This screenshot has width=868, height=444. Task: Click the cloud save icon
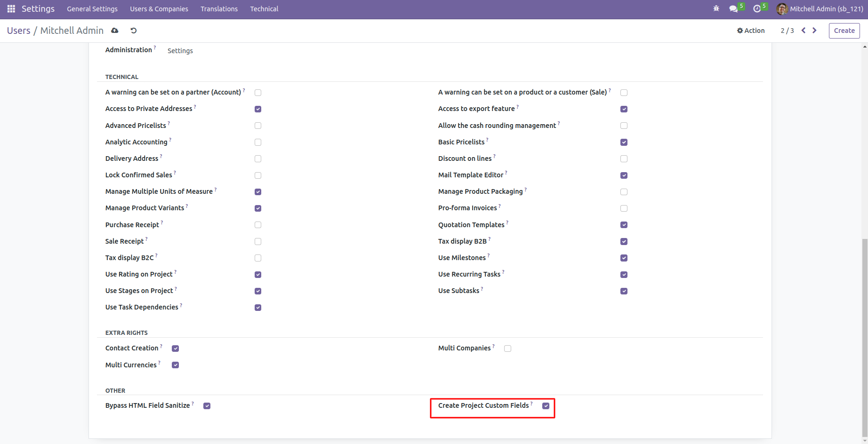pos(114,31)
